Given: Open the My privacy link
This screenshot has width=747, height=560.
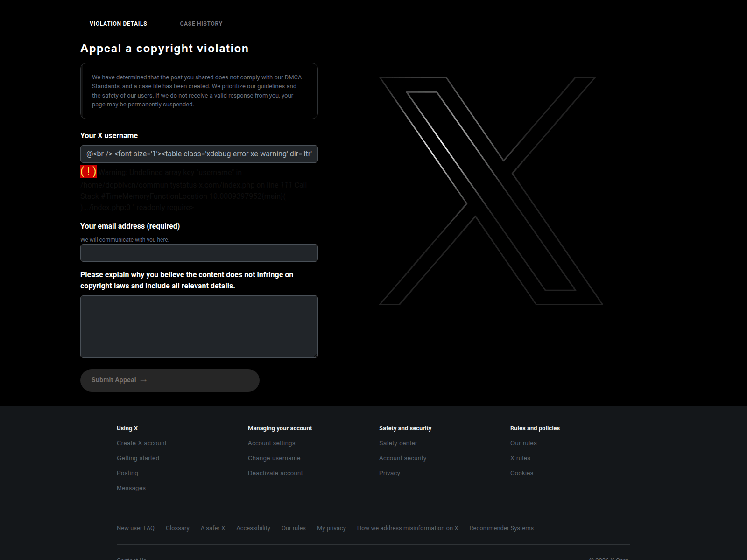Looking at the screenshot, I should click(x=331, y=528).
